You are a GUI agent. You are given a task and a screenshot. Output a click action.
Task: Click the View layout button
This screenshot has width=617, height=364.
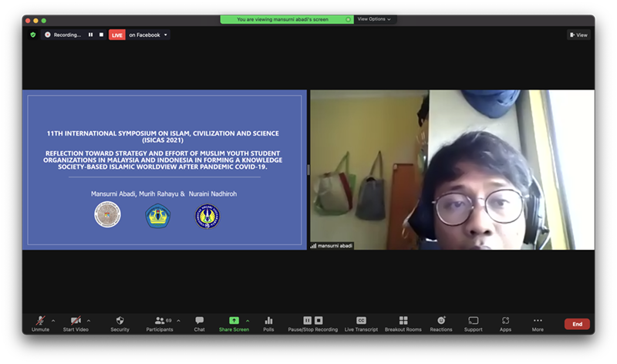tap(578, 35)
